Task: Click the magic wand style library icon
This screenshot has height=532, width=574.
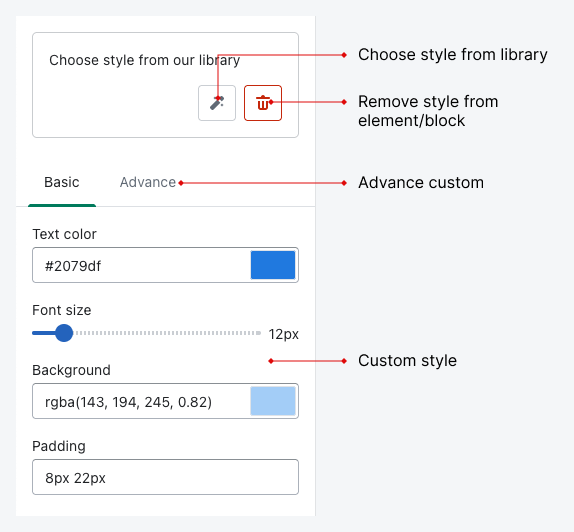Action: pyautogui.click(x=217, y=103)
